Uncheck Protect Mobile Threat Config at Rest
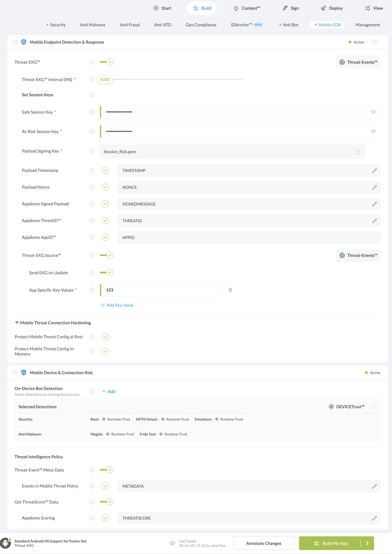This screenshot has width=392, height=554. click(105, 337)
